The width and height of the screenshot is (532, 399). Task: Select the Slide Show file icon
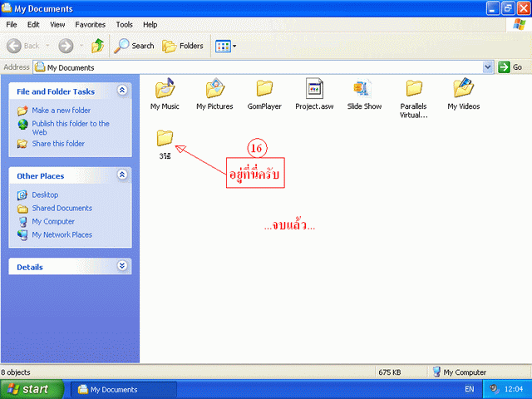(362, 89)
